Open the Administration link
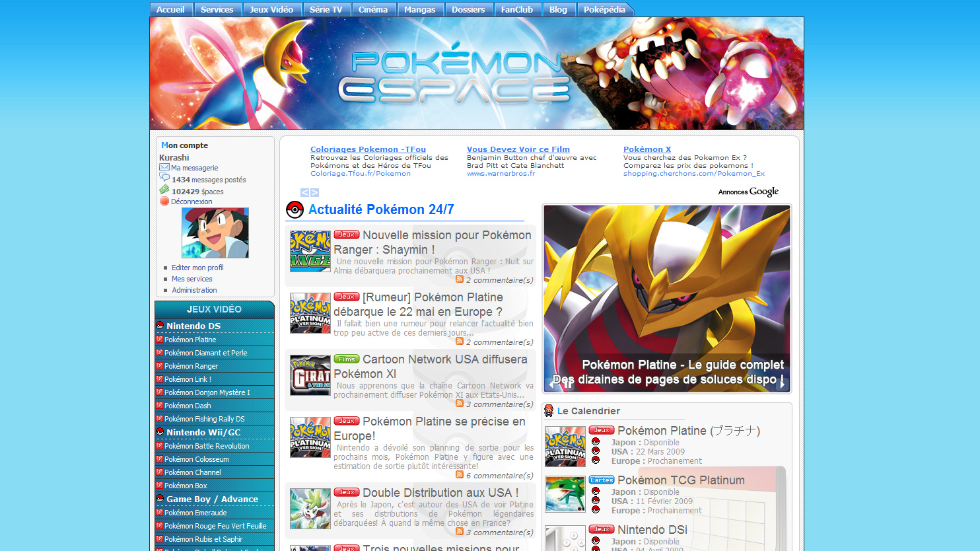Viewport: 980px width, 551px height. click(194, 290)
